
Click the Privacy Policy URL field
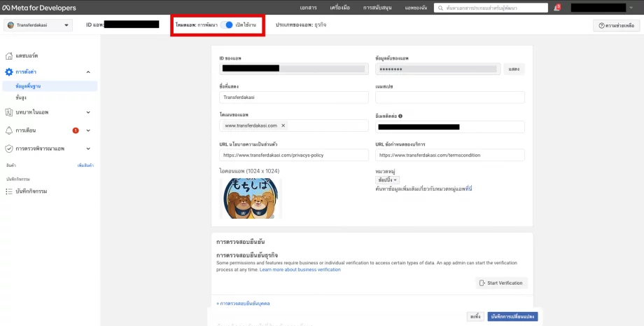tap(294, 155)
